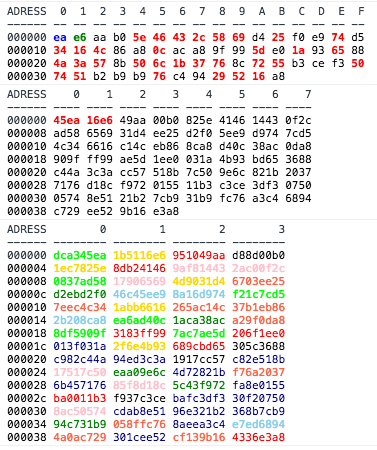This screenshot has width=377, height=450.
Task: Click column header 7 in 16-bit view
Action: [308, 94]
